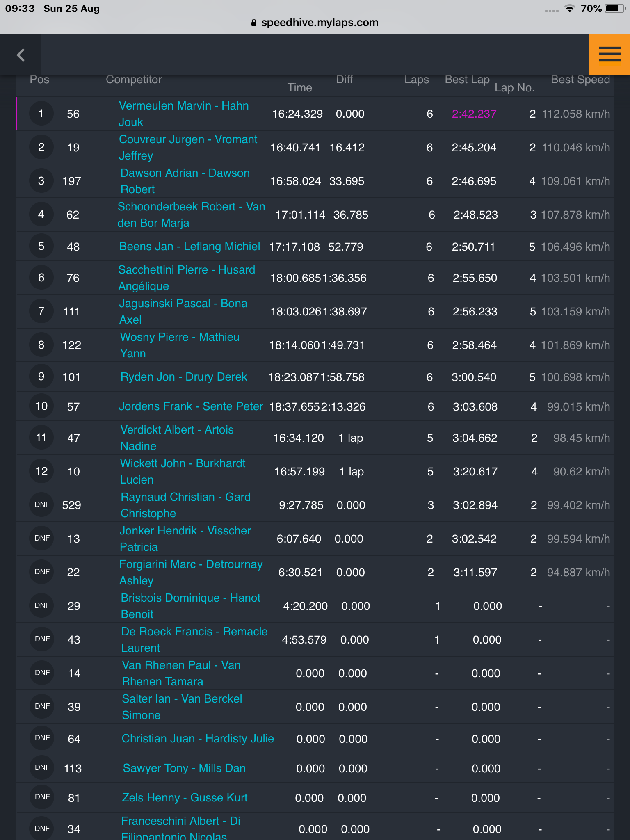This screenshot has width=630, height=840.
Task: Tap the position 12 circle badge
Action: pyautogui.click(x=41, y=471)
